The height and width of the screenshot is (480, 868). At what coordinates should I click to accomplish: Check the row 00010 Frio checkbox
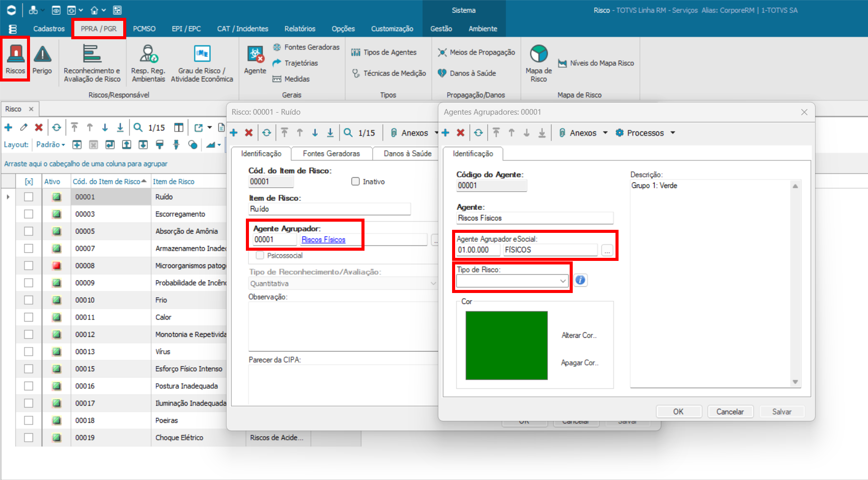tap(29, 300)
